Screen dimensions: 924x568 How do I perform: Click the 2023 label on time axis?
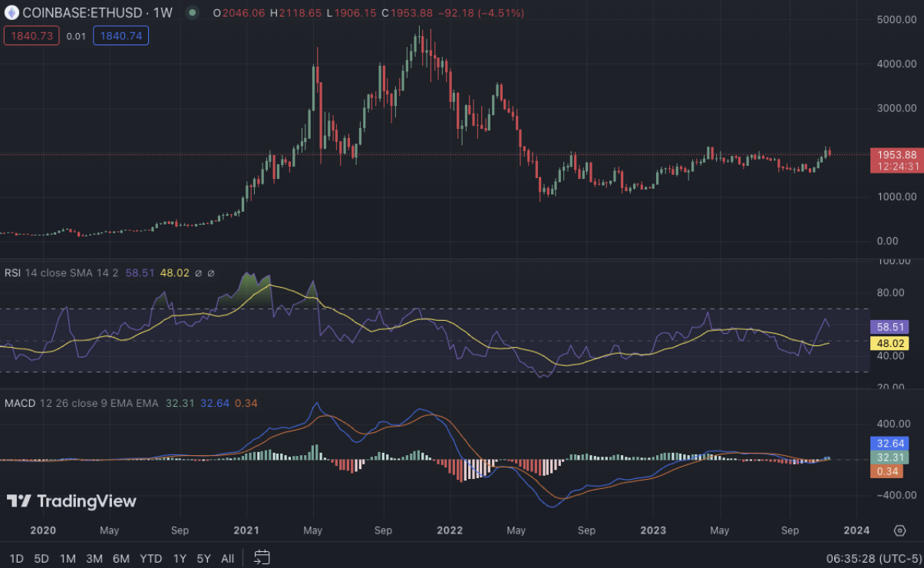(652, 530)
